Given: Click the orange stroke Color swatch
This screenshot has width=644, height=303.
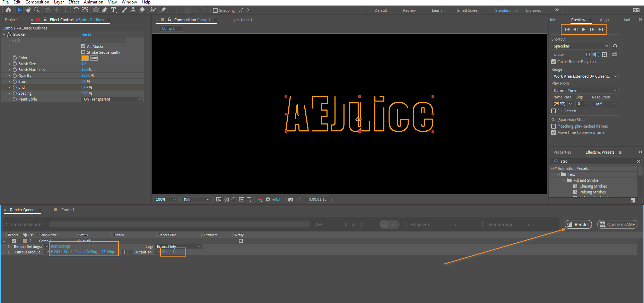Looking at the screenshot, I should [x=85, y=58].
